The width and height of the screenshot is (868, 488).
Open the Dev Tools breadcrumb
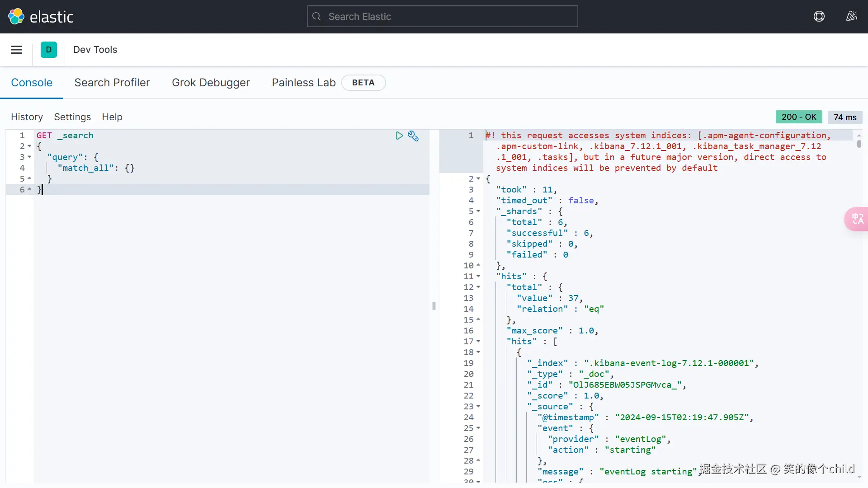pos(95,50)
